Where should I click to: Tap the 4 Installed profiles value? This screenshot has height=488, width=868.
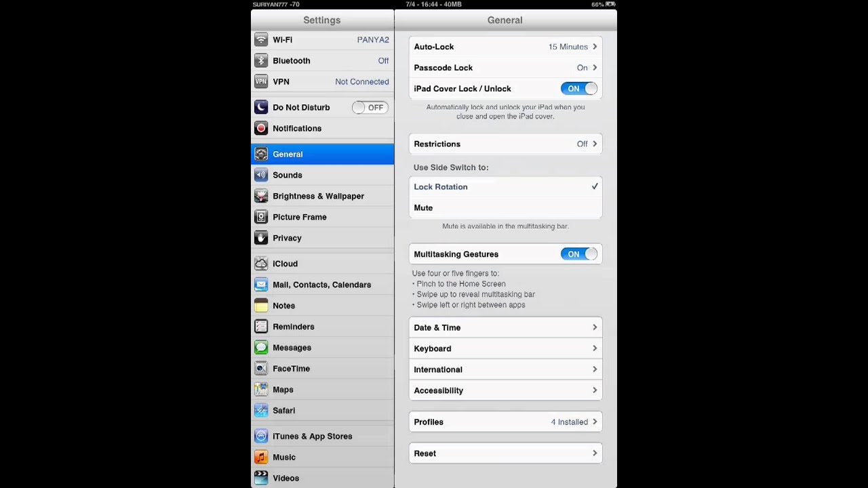(x=570, y=422)
